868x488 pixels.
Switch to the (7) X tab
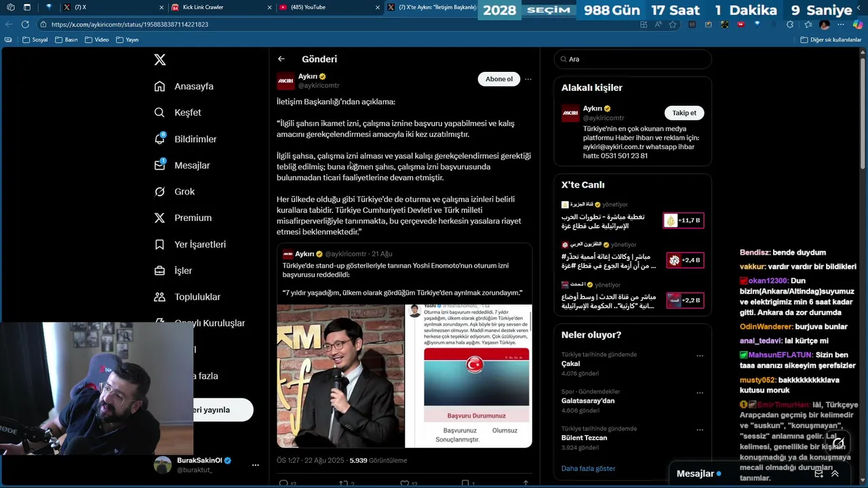pos(112,7)
